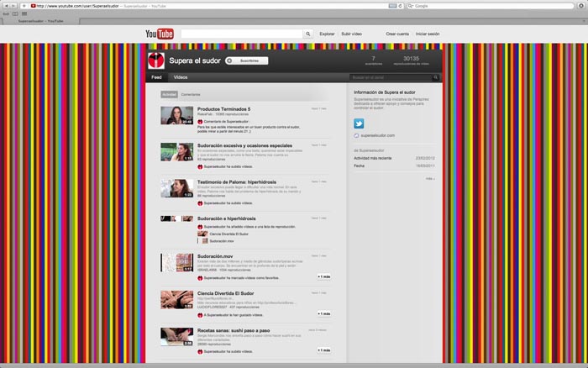The image size is (588, 368).
Task: Select the Superaelsudor - YouTube browser tab
Action: tap(40, 21)
